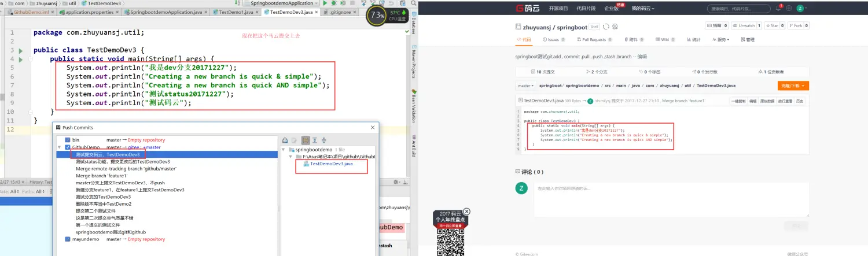Image resolution: width=868 pixels, height=256 pixels.
Task: Collapse the springbootdemo node in file tree
Action: pos(284,150)
